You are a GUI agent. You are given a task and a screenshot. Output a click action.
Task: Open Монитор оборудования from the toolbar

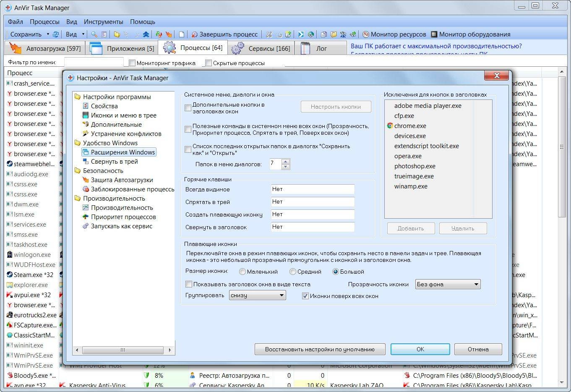coord(470,34)
